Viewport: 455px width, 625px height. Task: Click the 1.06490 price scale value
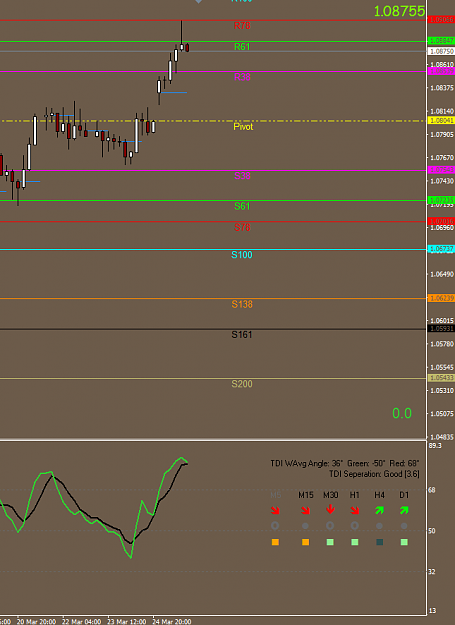click(442, 274)
